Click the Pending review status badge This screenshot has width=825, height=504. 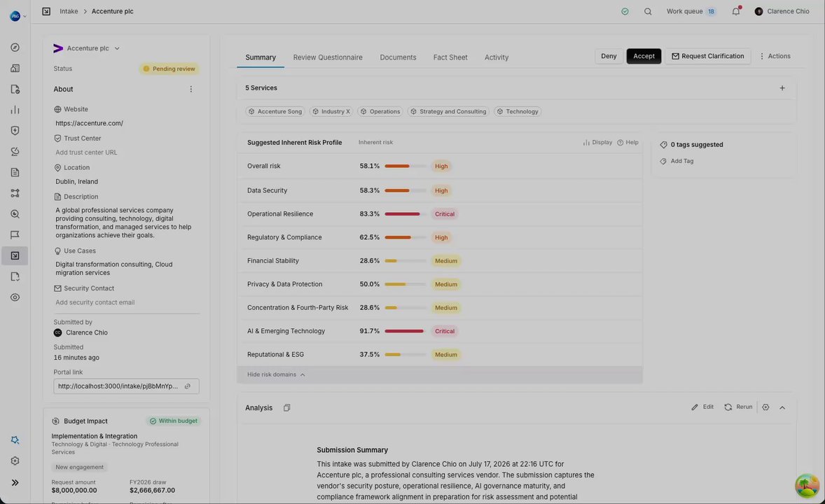coord(169,69)
